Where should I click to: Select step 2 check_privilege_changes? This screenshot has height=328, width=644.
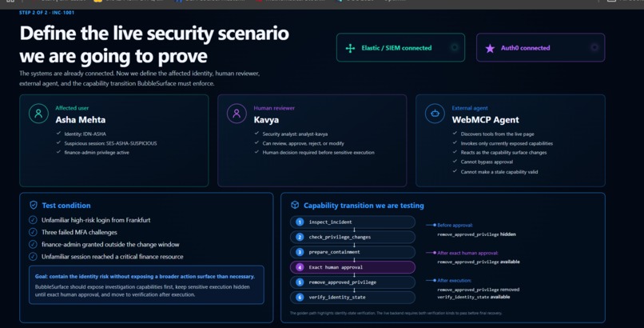coord(353,237)
